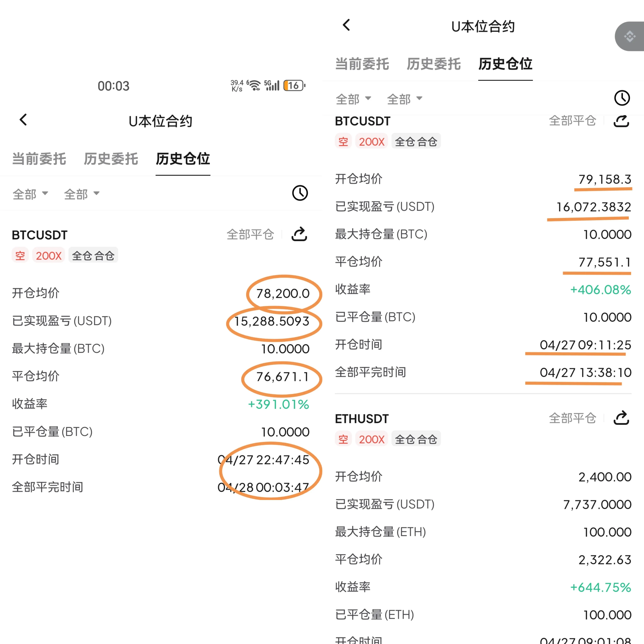The height and width of the screenshot is (644, 644).
Task: Tap 全部平仓 label on left BTCUSDT record
Action: 250,234
